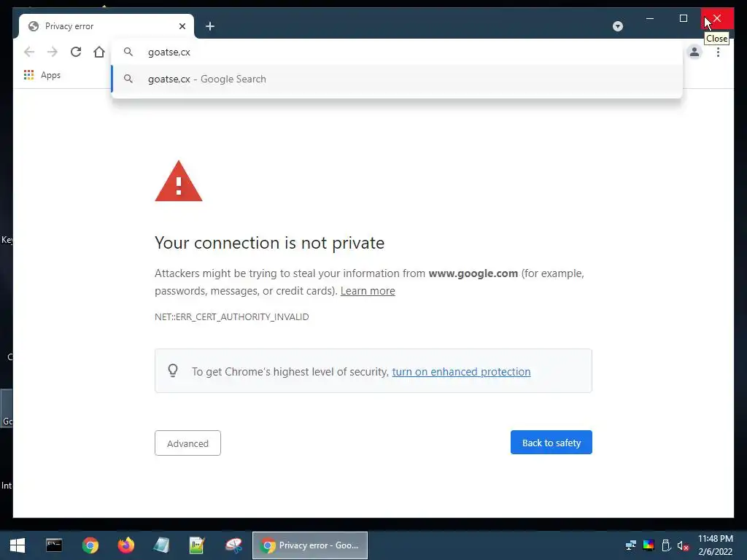Launch Firefox from taskbar
The image size is (747, 560).
[x=125, y=545]
